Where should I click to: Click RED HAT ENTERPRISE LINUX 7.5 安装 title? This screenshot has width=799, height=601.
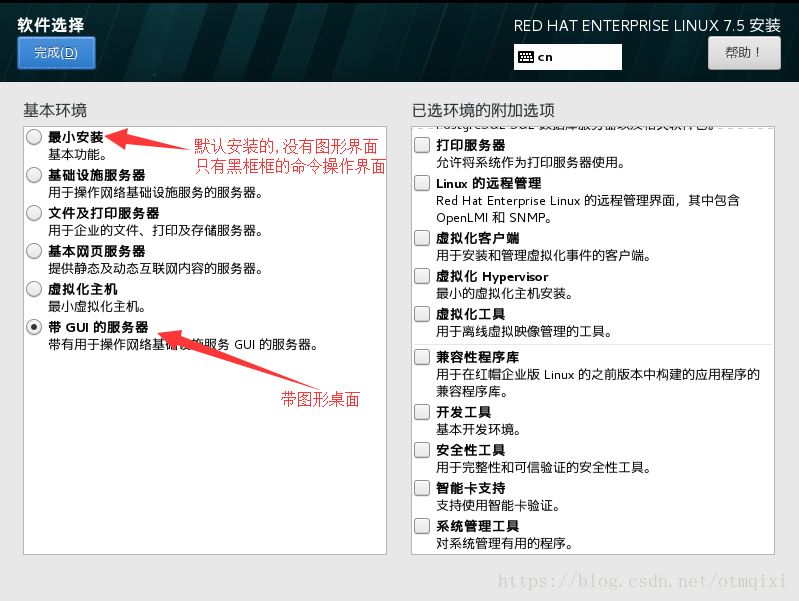coord(647,25)
